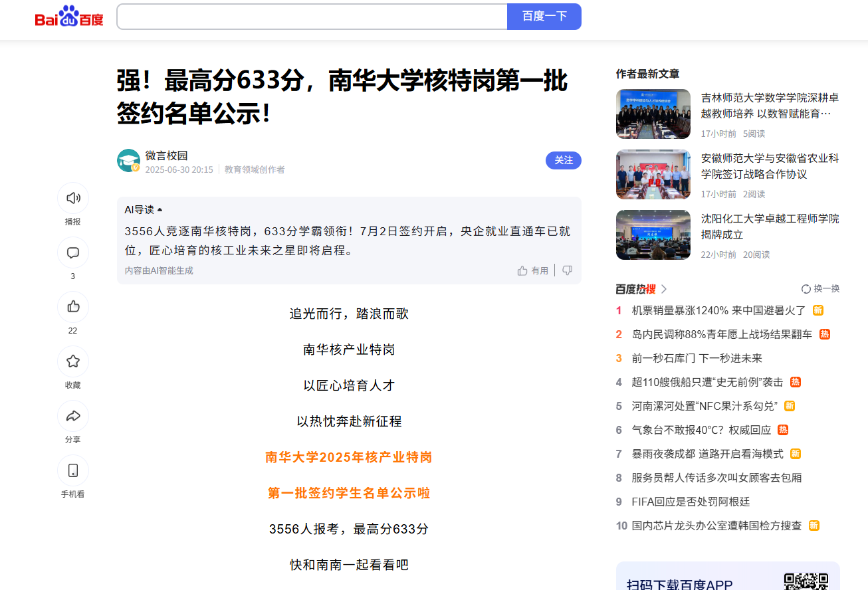The image size is (868, 590).
Task: Click the thumbs-down icon in AI导读 box
Action: (x=567, y=270)
